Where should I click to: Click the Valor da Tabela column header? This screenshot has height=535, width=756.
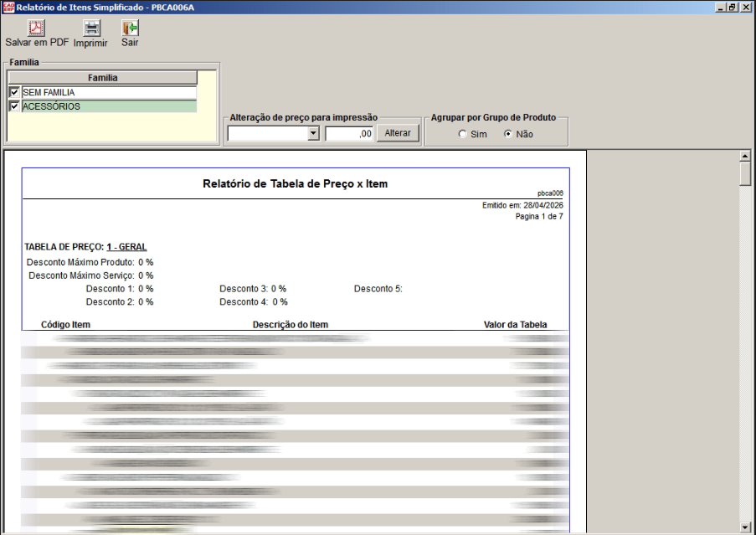[x=515, y=324]
